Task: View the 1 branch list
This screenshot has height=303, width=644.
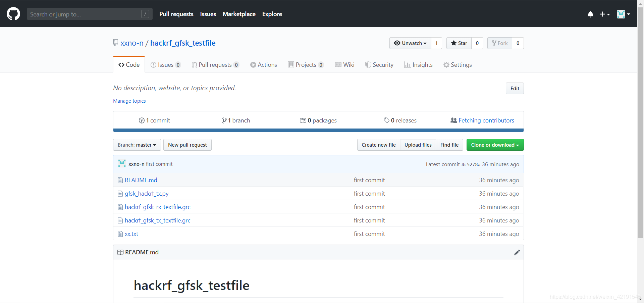Action: (x=236, y=120)
